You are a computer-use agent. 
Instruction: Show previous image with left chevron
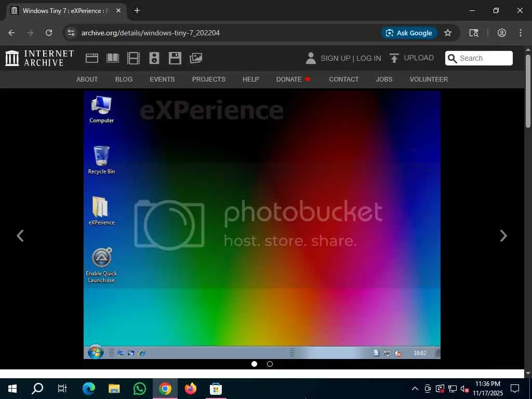click(x=20, y=236)
